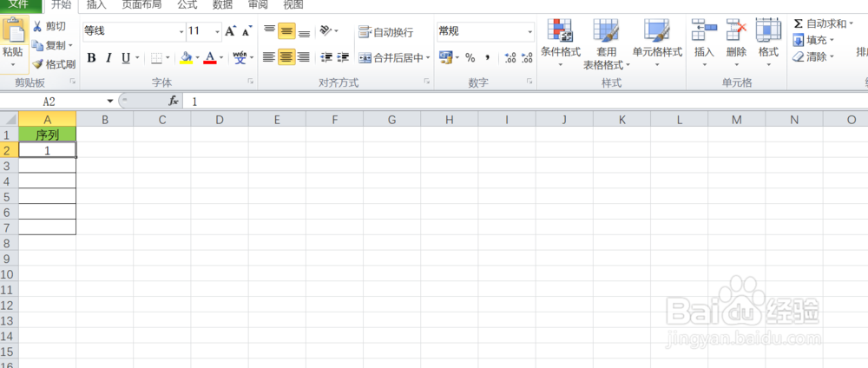
Task: Open the Fill (填充) menu
Action: click(x=814, y=40)
